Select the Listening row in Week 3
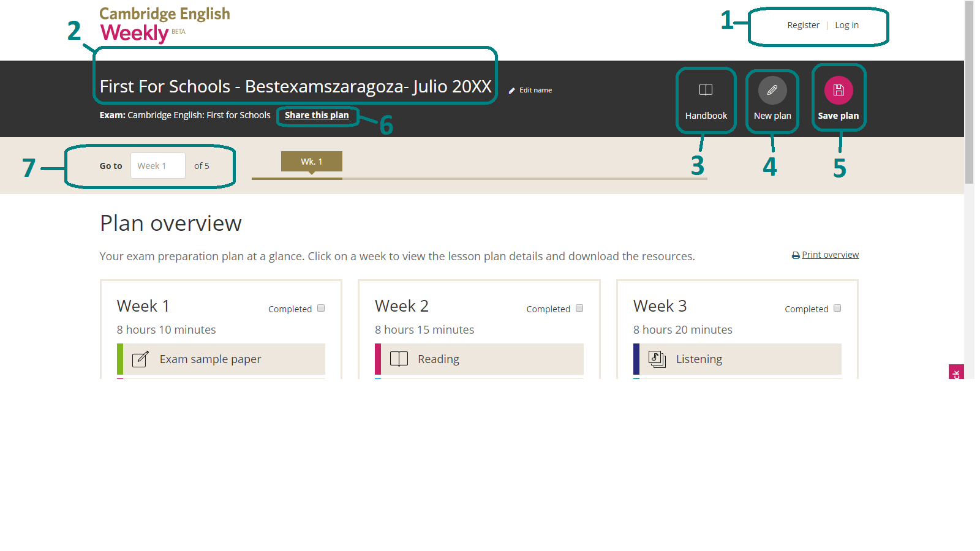Image resolution: width=980 pixels, height=551 pixels. tap(737, 359)
